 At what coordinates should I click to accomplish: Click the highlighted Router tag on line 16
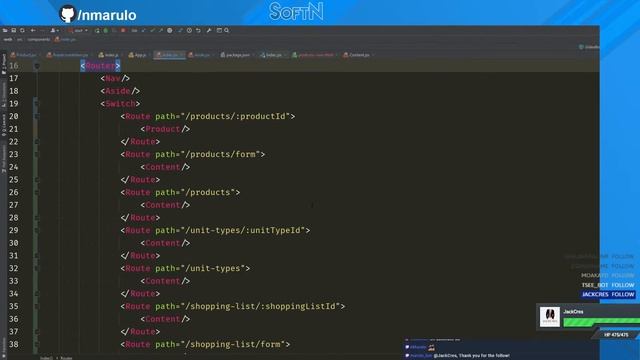[100, 66]
